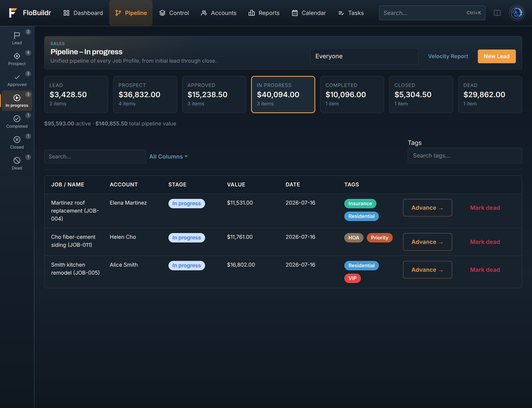
Task: Click the Pipeline branch icon
Action: [x=118, y=13]
